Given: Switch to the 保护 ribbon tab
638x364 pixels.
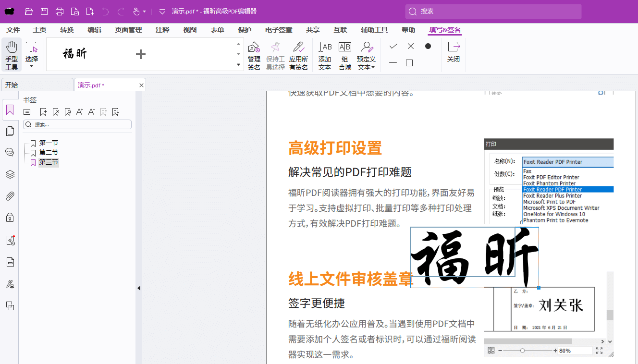Looking at the screenshot, I should pyautogui.click(x=245, y=30).
